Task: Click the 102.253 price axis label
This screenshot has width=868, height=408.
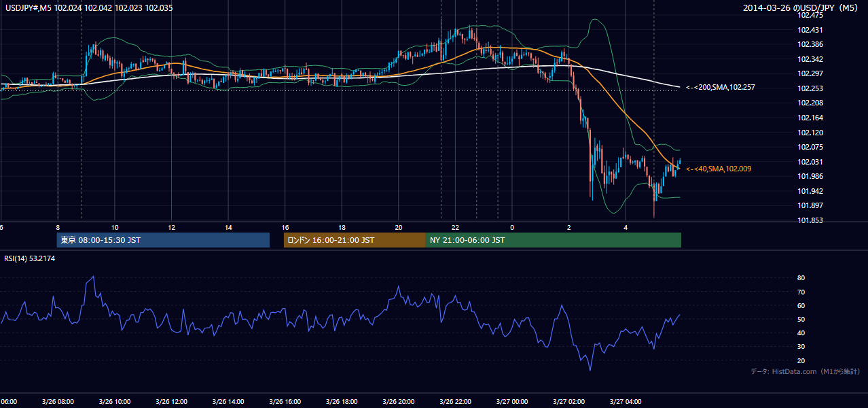Action: click(x=810, y=88)
